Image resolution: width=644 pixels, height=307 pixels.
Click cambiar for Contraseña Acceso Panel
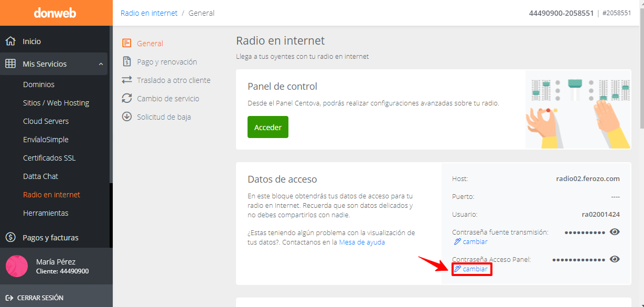pos(475,269)
